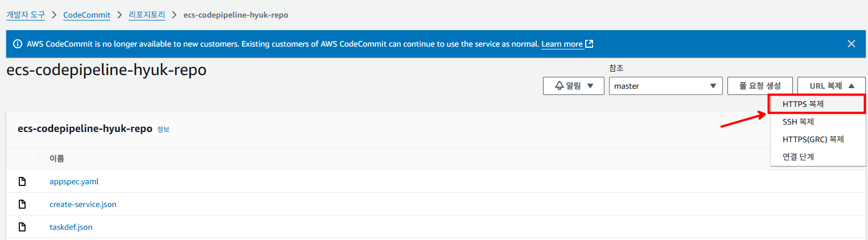Click the create-service.json file icon

(x=23, y=204)
